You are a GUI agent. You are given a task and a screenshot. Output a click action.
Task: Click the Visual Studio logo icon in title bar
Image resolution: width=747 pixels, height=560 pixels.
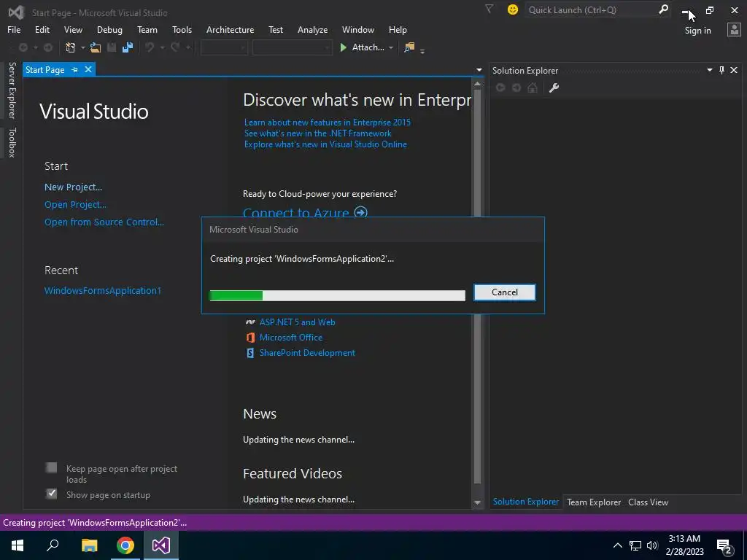16,12
